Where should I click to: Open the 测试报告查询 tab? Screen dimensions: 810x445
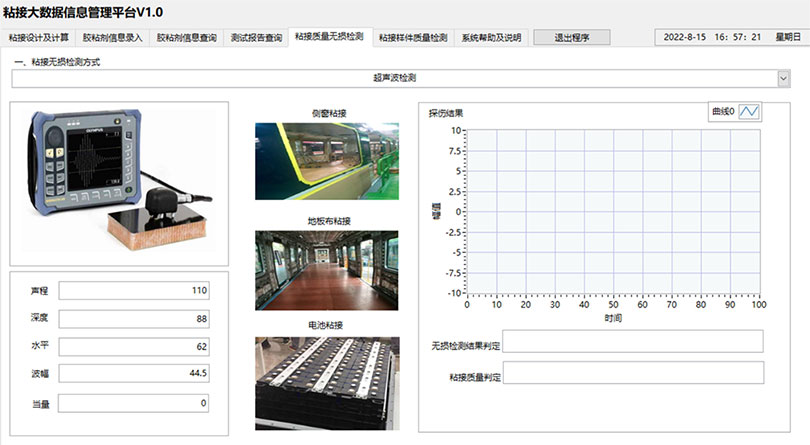pos(255,38)
